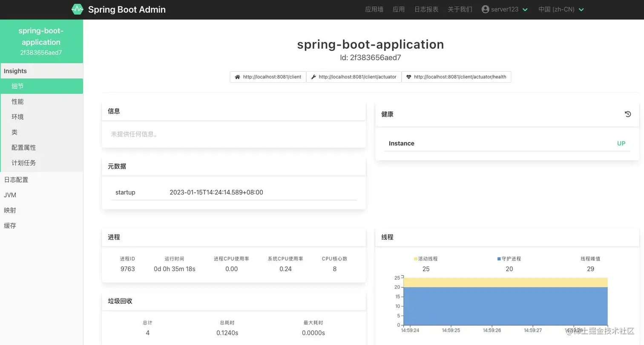This screenshot has width=644, height=345.
Task: Open 日志配置 in the sidebar
Action: point(41,180)
